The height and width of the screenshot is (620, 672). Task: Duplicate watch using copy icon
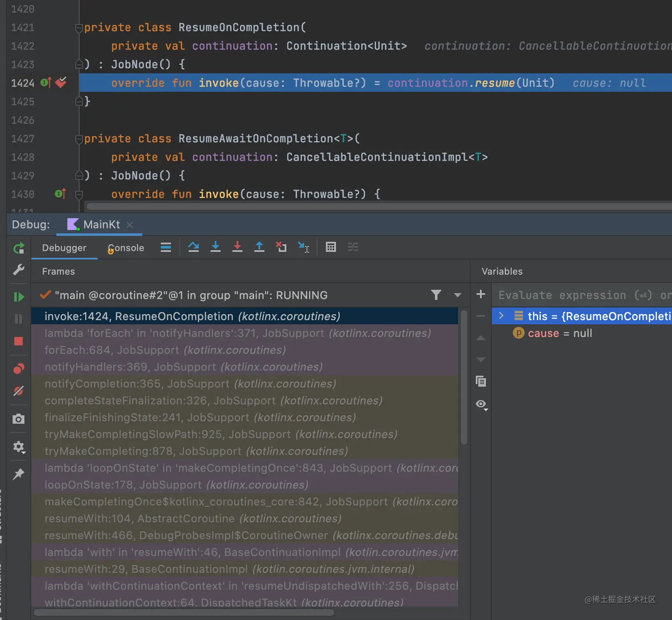pyautogui.click(x=481, y=381)
